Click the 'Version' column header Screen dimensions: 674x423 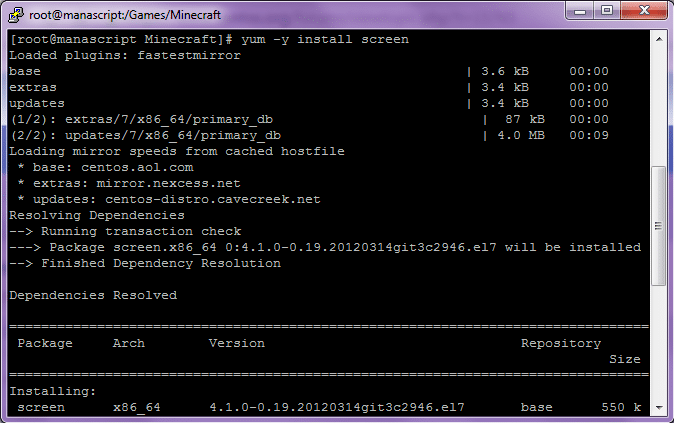(x=236, y=343)
